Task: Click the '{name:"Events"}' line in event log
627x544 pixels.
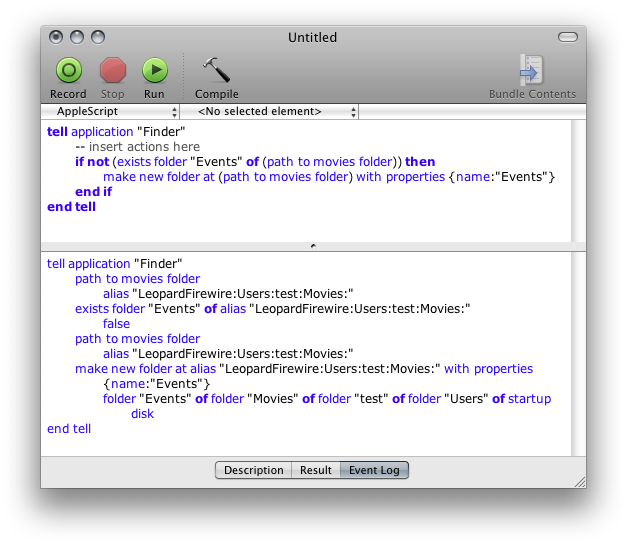Action: click(x=156, y=384)
